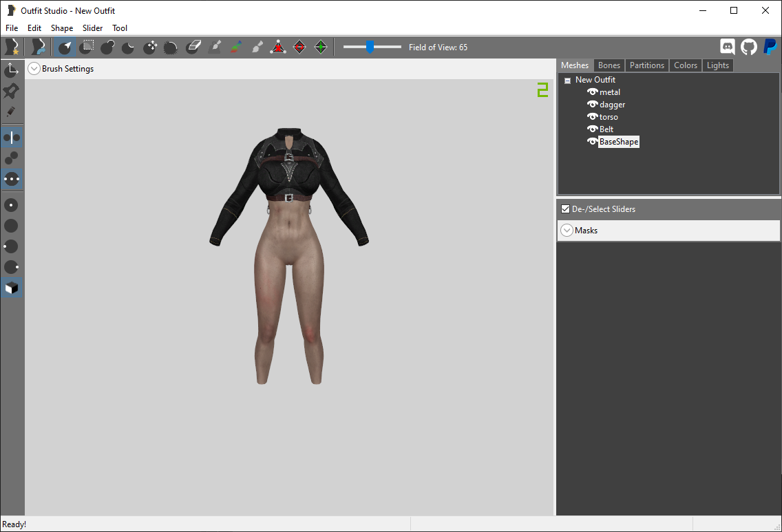This screenshot has height=532, width=782.
Task: Select the torso mesh name
Action: point(609,117)
